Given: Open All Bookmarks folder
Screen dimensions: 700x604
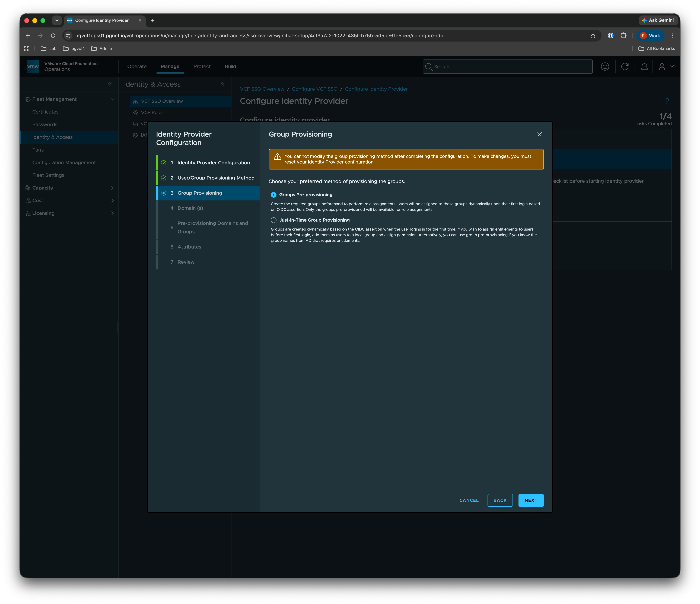Looking at the screenshot, I should pos(656,49).
